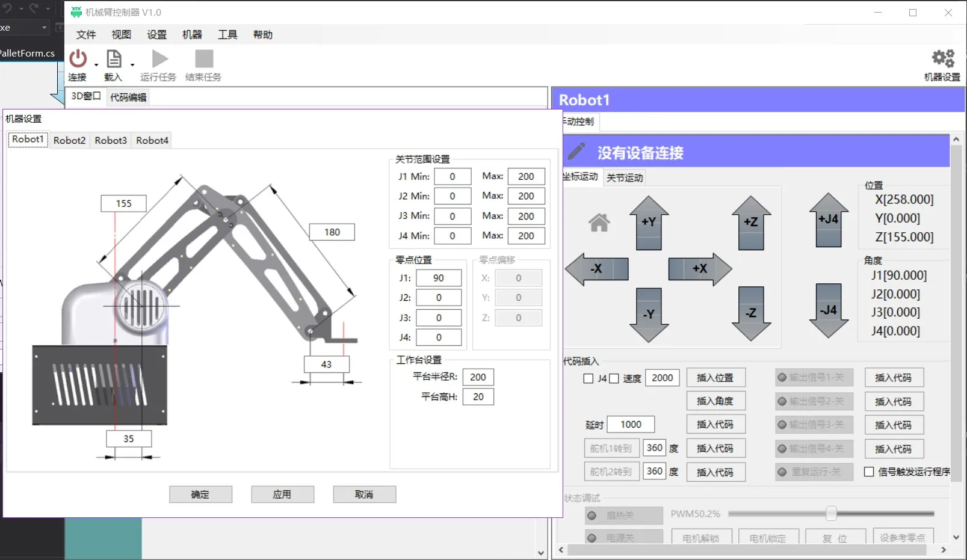Viewport: 967px width, 560px height.
Task: Switch to 代码编辑 tab
Action: click(x=128, y=97)
